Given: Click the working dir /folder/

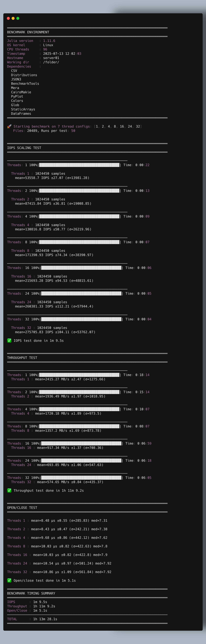Looking at the screenshot, I should tap(51, 62).
